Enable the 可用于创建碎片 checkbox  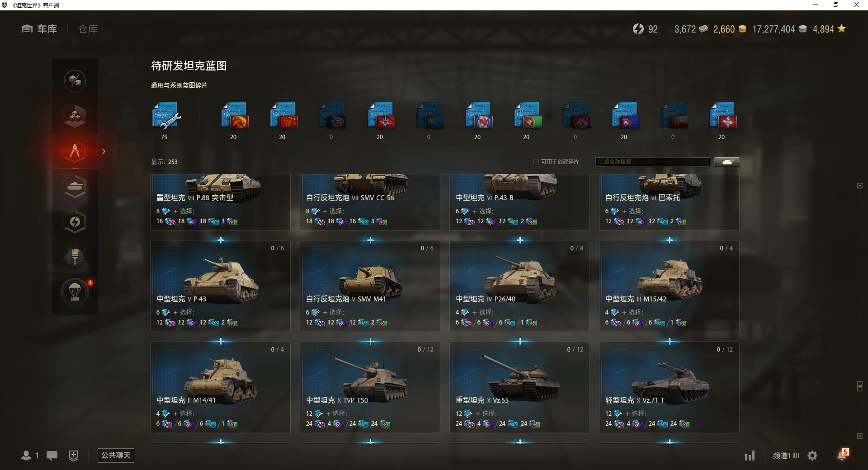click(536, 162)
